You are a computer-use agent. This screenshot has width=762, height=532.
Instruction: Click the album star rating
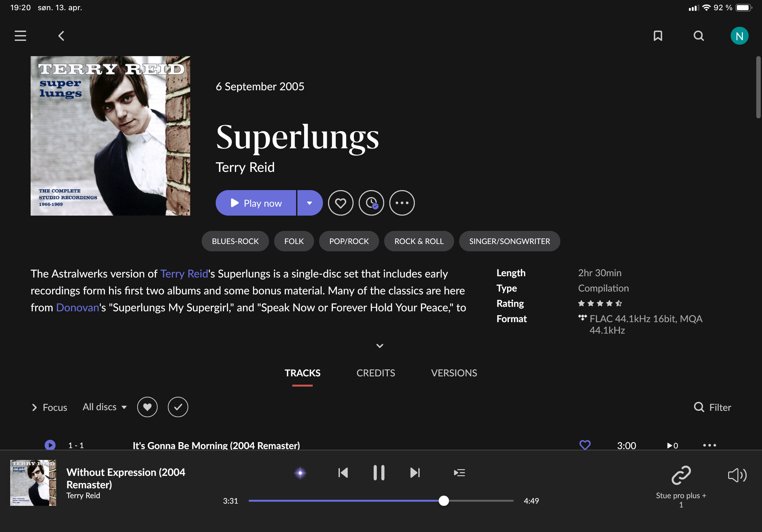click(600, 303)
